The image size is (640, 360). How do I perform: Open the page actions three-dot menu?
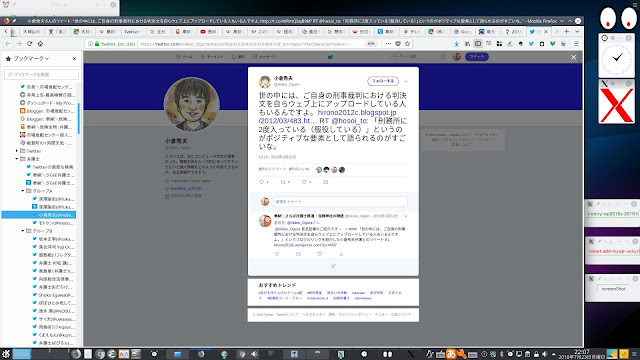[x=388, y=44]
